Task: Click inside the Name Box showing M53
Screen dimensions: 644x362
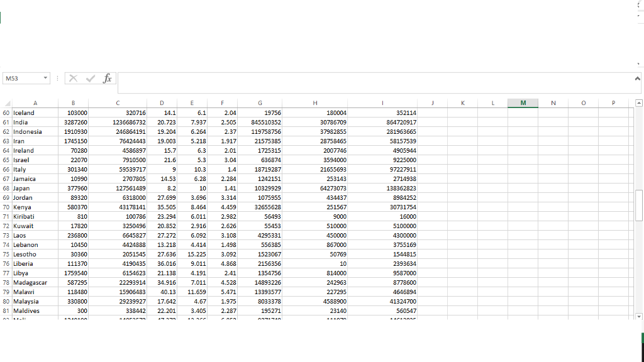Action: [22, 78]
